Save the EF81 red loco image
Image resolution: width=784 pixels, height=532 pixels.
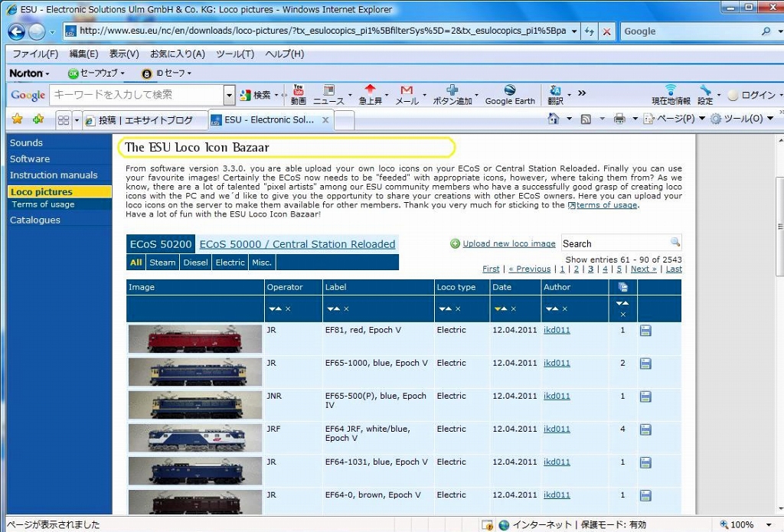click(645, 331)
